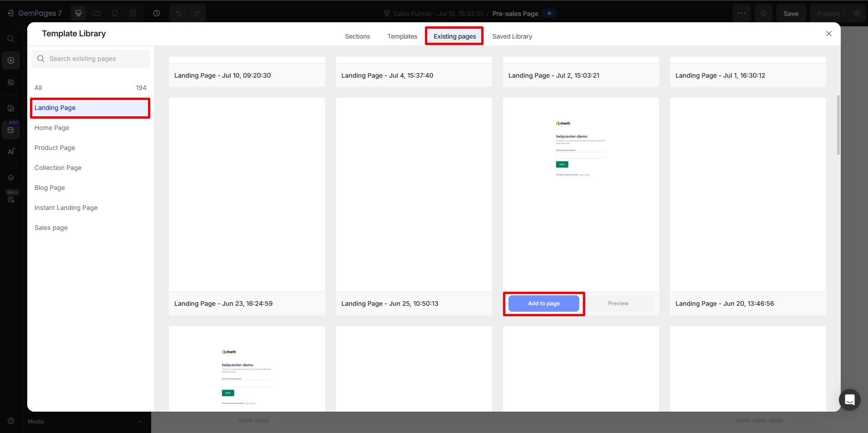Open search from the left sidebar
This screenshot has height=433, width=868.
coord(11,39)
